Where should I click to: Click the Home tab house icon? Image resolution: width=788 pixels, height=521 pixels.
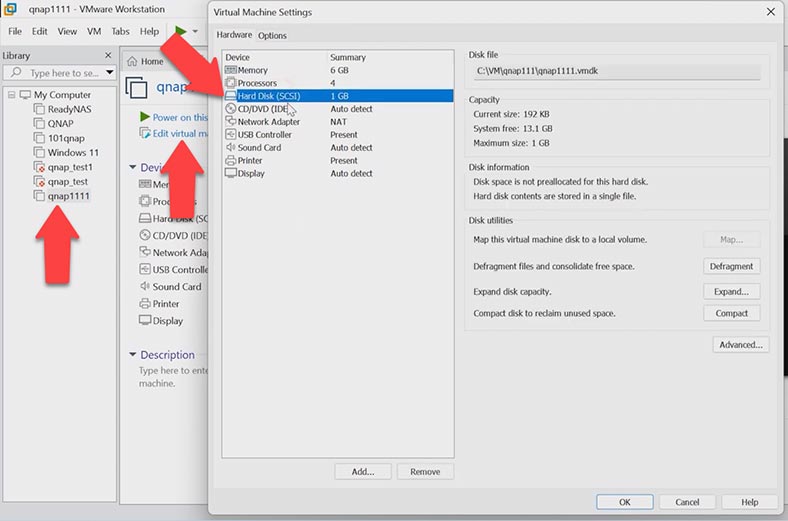point(132,61)
